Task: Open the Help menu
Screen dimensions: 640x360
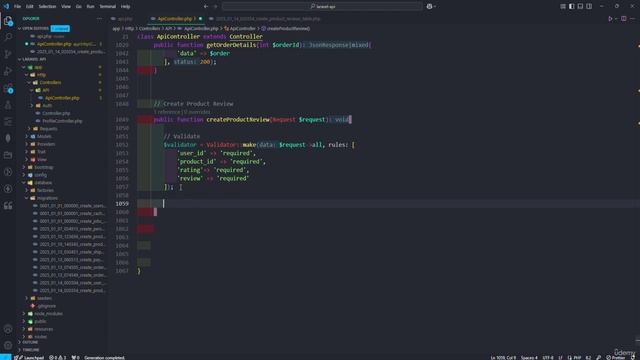Action: [x=125, y=7]
